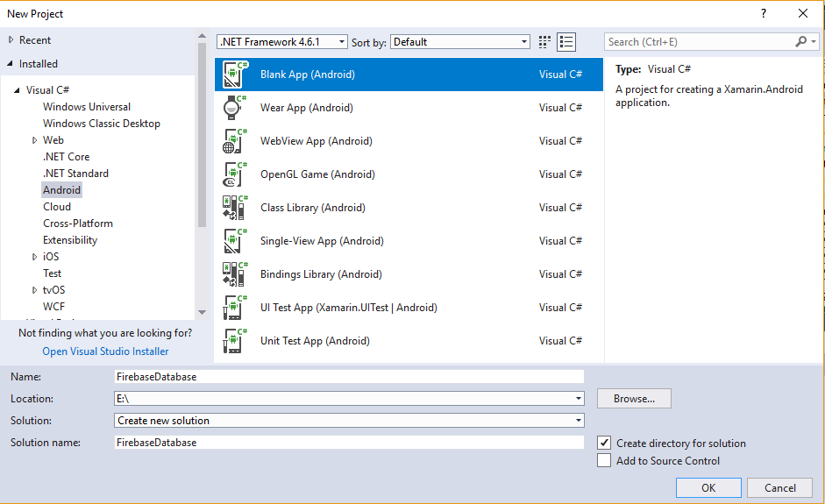
Task: Open Visual Studio Installer link
Action: tap(105, 351)
